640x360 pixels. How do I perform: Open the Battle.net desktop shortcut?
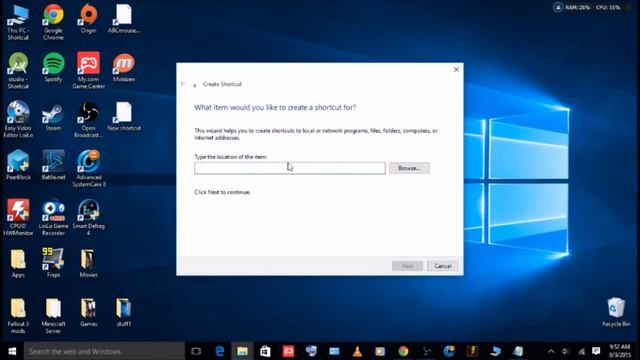(53, 165)
